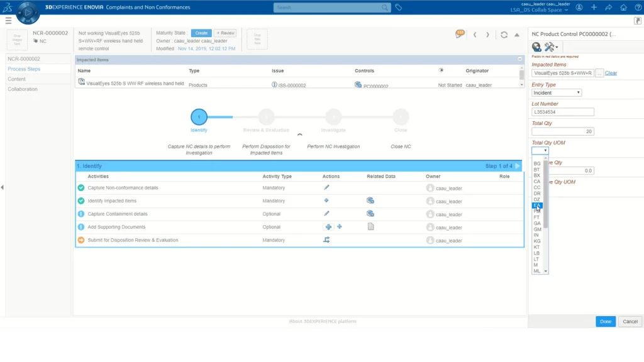This screenshot has height=362, width=644.
Task: Open the Collaboration tab
Action: click(x=23, y=89)
